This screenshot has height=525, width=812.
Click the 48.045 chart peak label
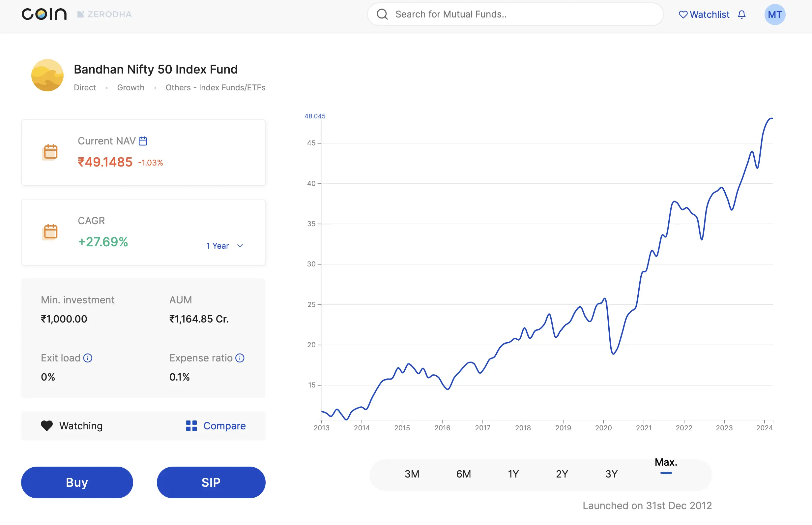click(x=315, y=116)
